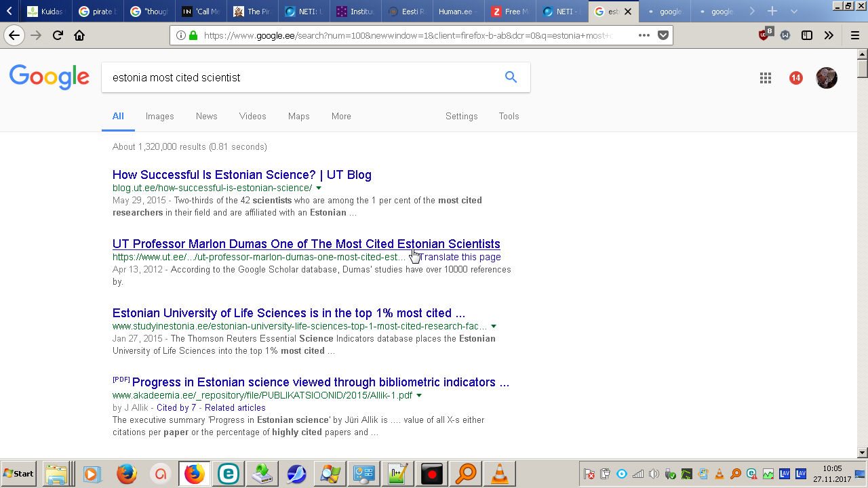868x488 pixels.
Task: Switch to the 'Call Me' tab
Action: [201, 12]
